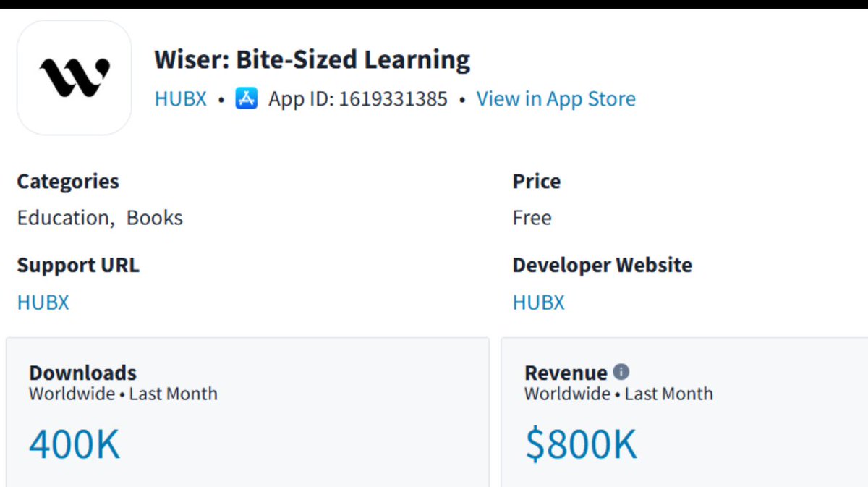
Task: Open the HUBX link under Developer Website
Action: coord(539,302)
